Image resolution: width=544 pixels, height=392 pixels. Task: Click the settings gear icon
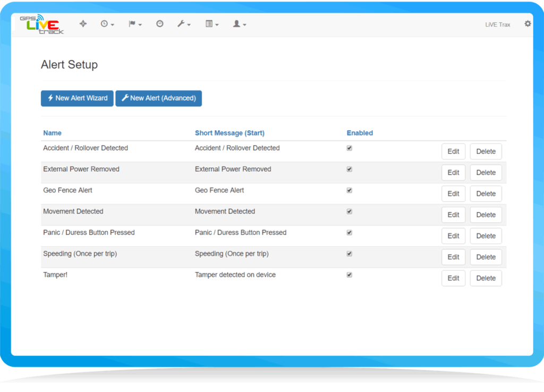(528, 24)
